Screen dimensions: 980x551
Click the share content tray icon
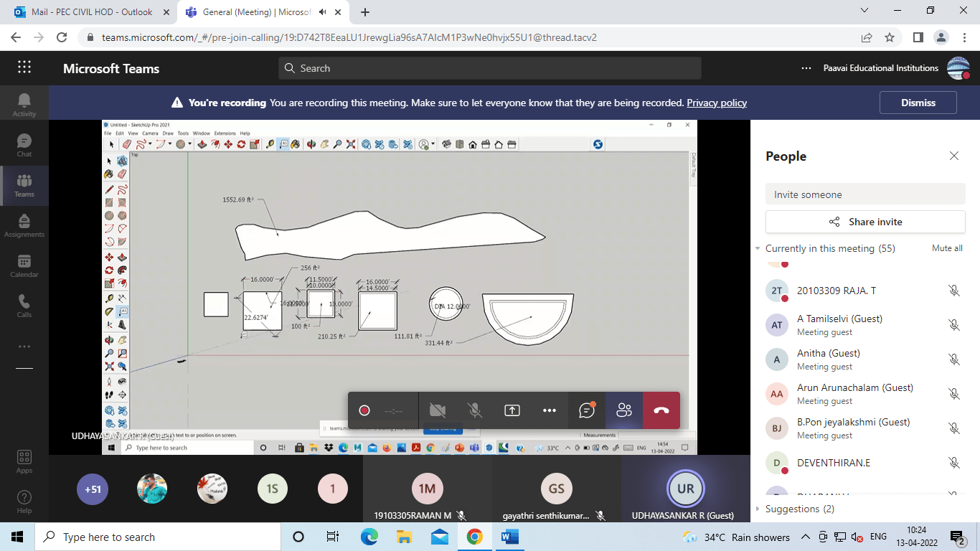(512, 410)
